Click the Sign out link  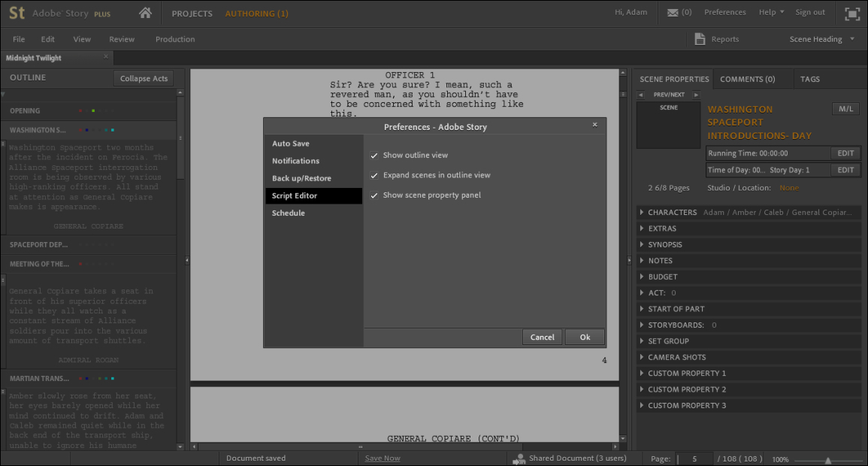[x=810, y=12]
